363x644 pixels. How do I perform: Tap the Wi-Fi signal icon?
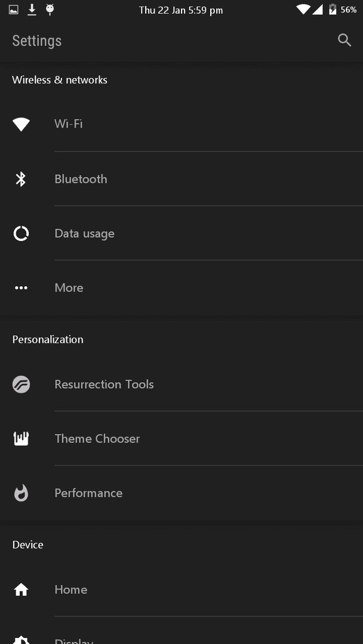[21, 124]
